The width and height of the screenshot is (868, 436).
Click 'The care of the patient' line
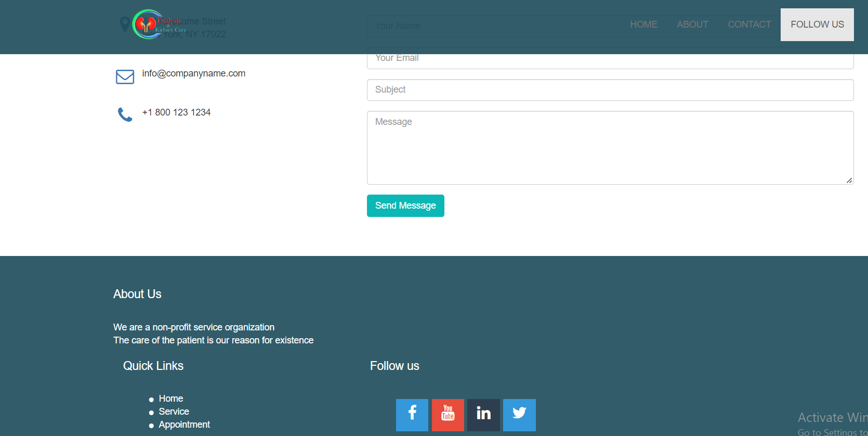[213, 340]
